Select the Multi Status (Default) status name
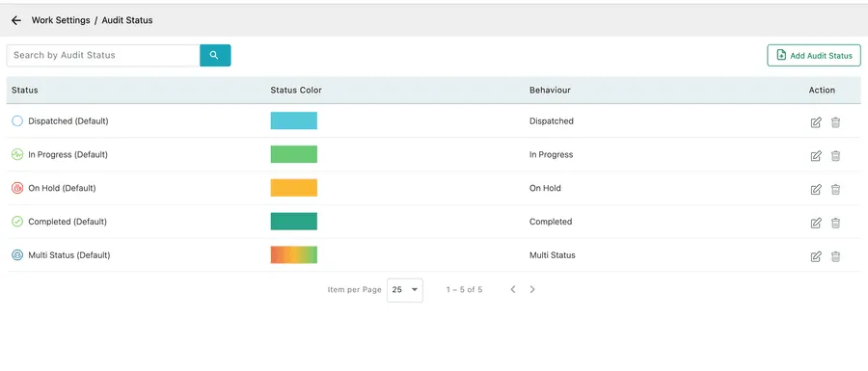This screenshot has height=371, width=868. point(69,255)
